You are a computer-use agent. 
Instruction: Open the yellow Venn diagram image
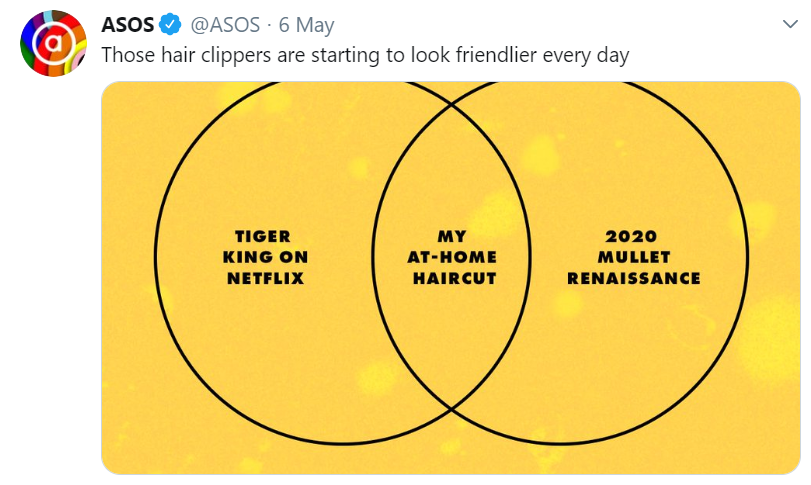pos(451,278)
